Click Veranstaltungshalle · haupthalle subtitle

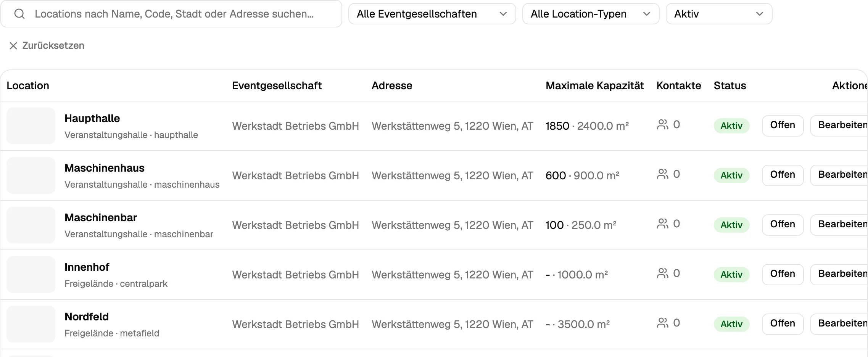(131, 135)
